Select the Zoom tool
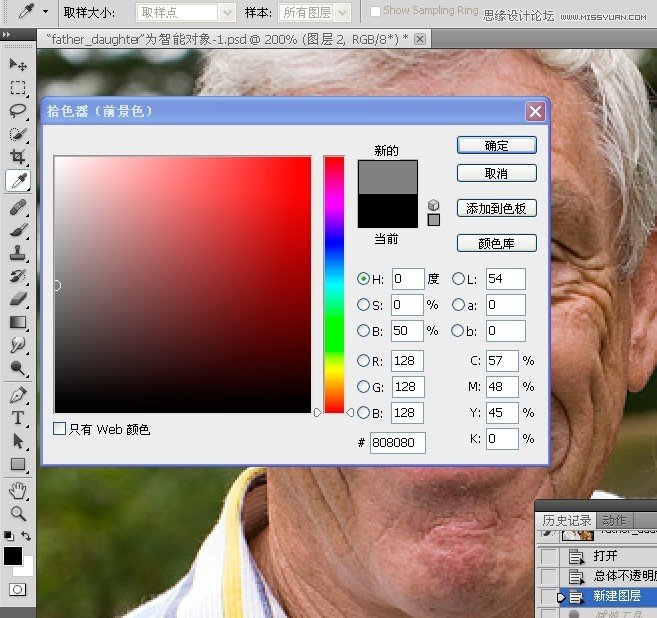 (18, 513)
